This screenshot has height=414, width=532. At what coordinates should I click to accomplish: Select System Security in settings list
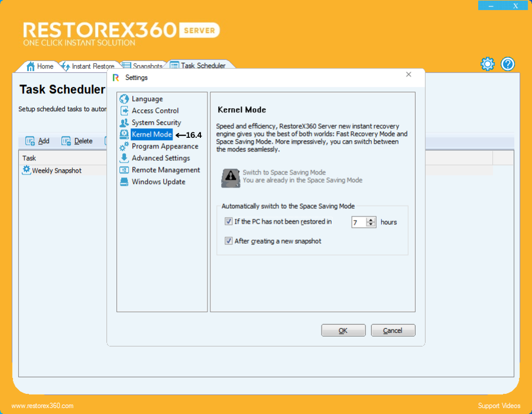tap(157, 122)
